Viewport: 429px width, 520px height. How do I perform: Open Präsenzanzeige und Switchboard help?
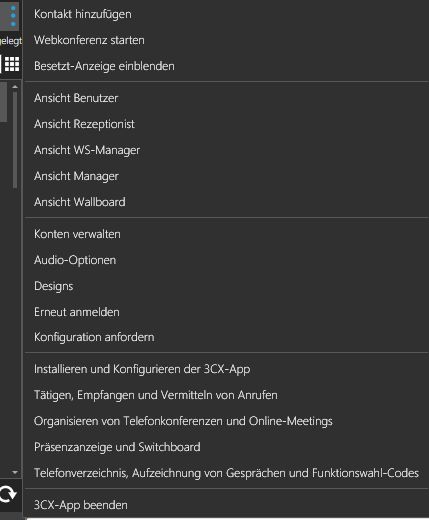[226, 447]
